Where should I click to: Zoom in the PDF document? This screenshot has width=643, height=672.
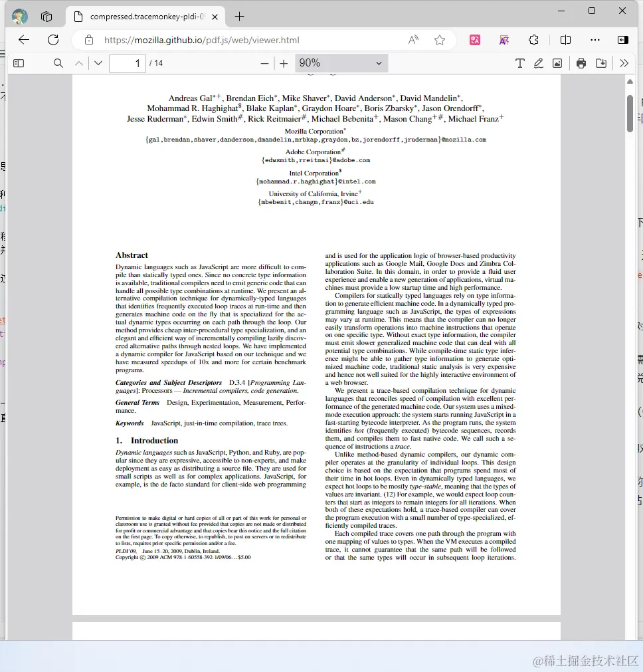tap(284, 63)
